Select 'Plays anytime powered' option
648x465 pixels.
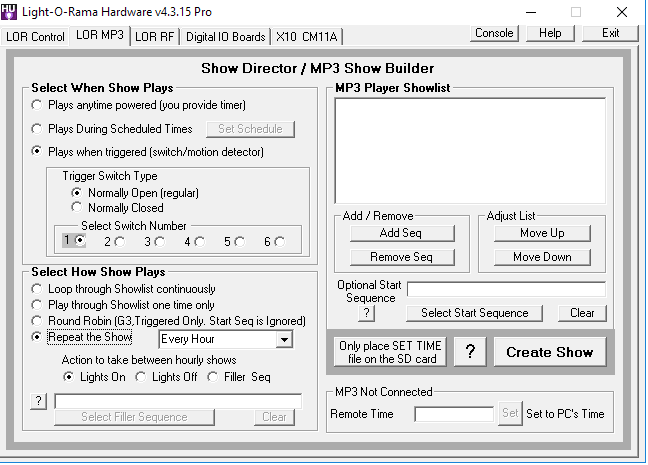(38, 105)
